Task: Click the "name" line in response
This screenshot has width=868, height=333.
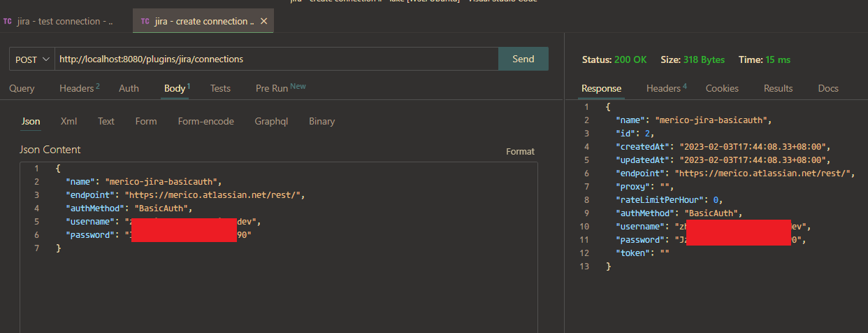Action: (x=693, y=120)
